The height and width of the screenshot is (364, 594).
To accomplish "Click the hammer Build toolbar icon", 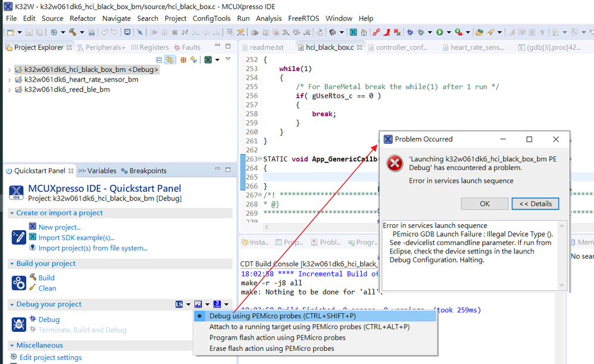I will (x=73, y=33).
